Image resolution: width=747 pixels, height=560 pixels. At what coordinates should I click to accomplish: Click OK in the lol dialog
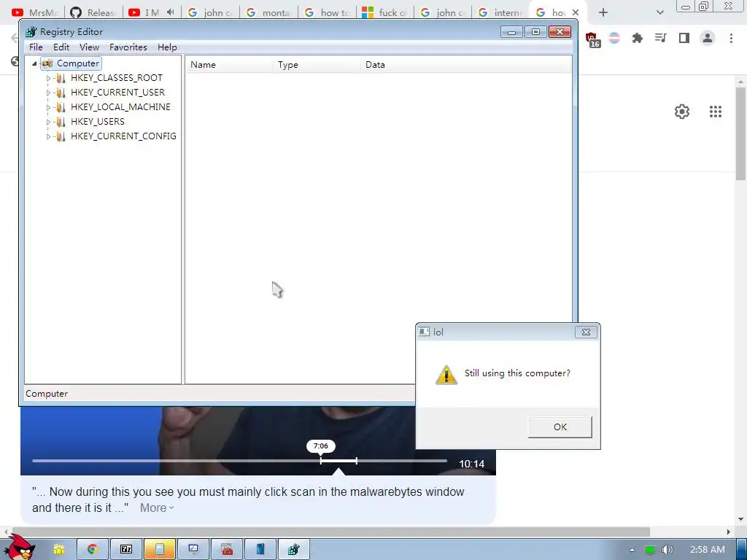(x=560, y=427)
